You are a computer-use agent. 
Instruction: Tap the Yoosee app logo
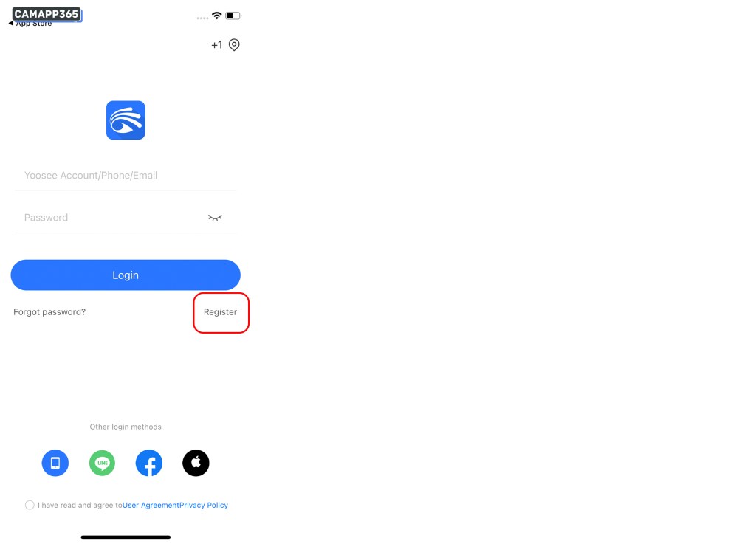pos(126,120)
